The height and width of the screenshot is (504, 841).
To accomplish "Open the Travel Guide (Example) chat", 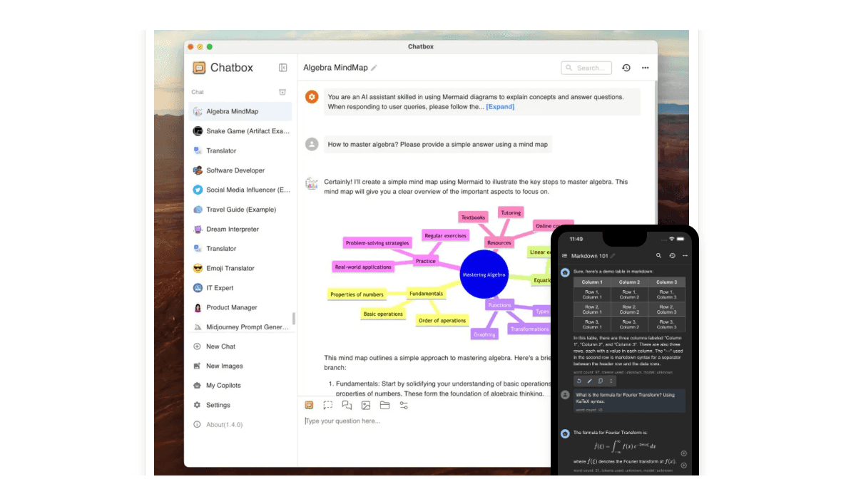I will 240,210.
